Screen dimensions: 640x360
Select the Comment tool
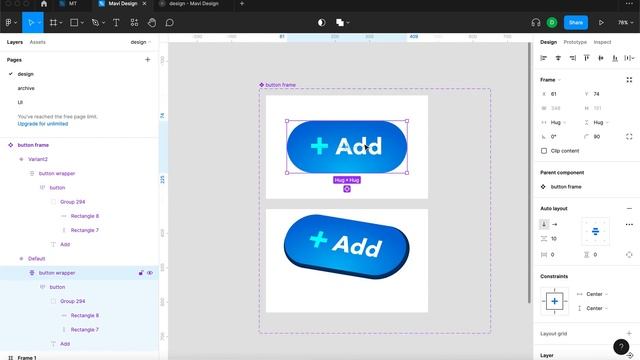point(170,22)
